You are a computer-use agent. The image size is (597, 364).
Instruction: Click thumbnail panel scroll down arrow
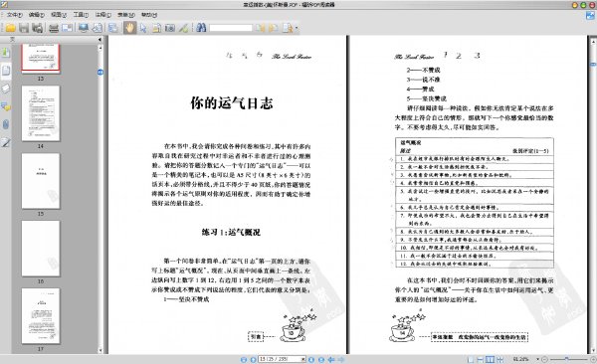click(x=100, y=350)
